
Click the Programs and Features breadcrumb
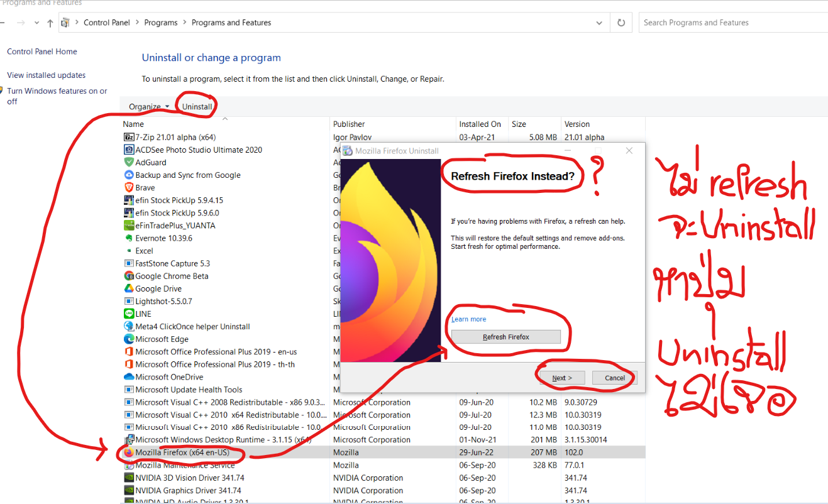[x=231, y=23]
